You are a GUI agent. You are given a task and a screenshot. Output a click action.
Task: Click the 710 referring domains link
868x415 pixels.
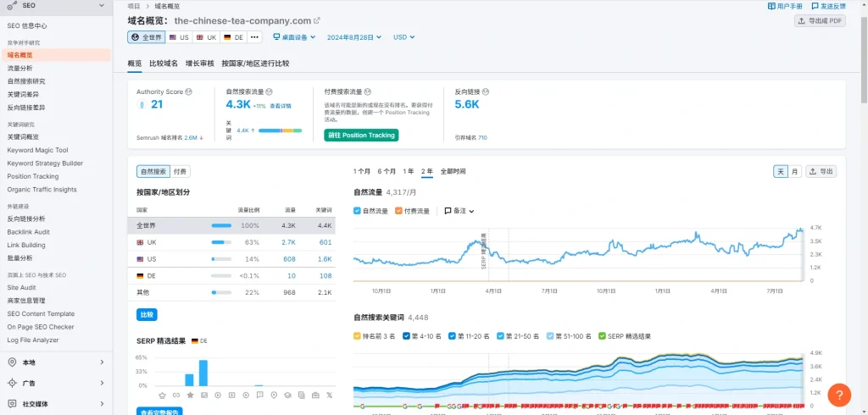482,137
